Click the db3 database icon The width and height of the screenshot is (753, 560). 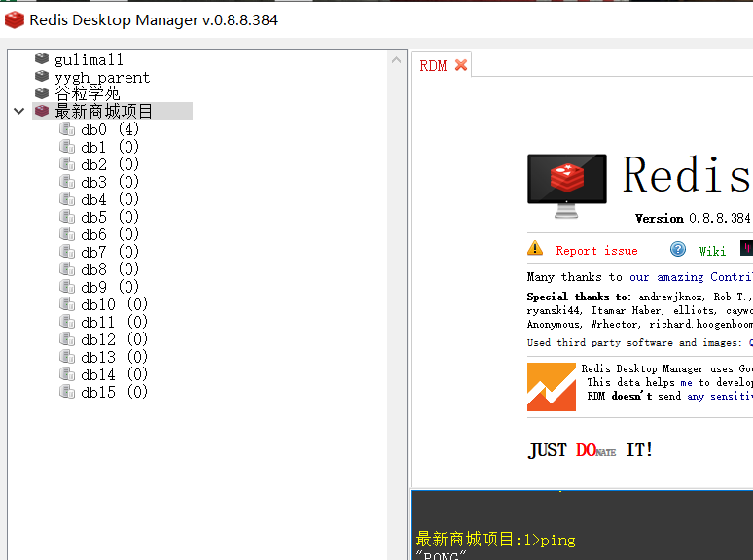coord(67,182)
